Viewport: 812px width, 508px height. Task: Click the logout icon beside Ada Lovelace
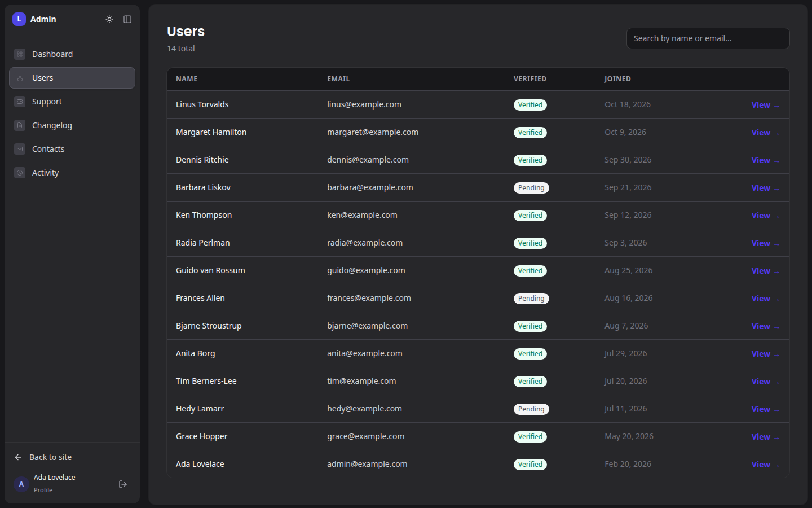123,484
